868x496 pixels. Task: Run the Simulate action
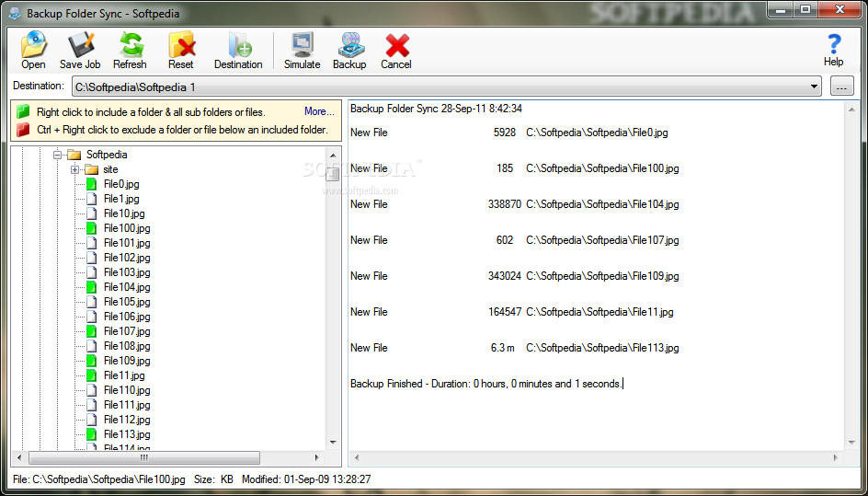(303, 51)
